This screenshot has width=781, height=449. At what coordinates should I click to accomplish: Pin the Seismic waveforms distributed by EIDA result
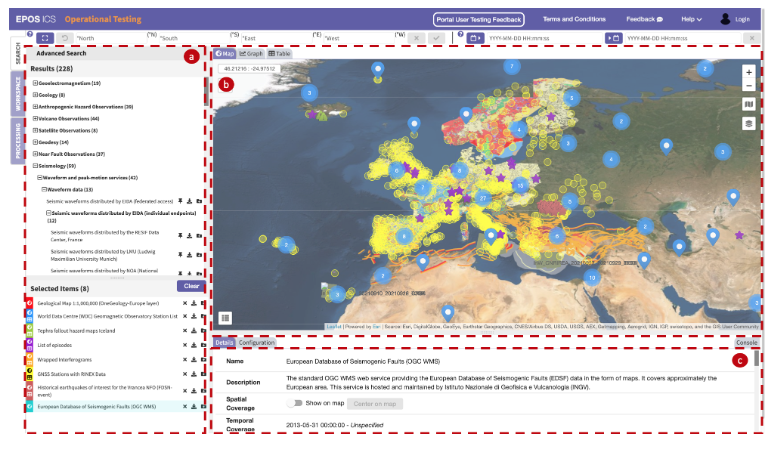coord(180,201)
